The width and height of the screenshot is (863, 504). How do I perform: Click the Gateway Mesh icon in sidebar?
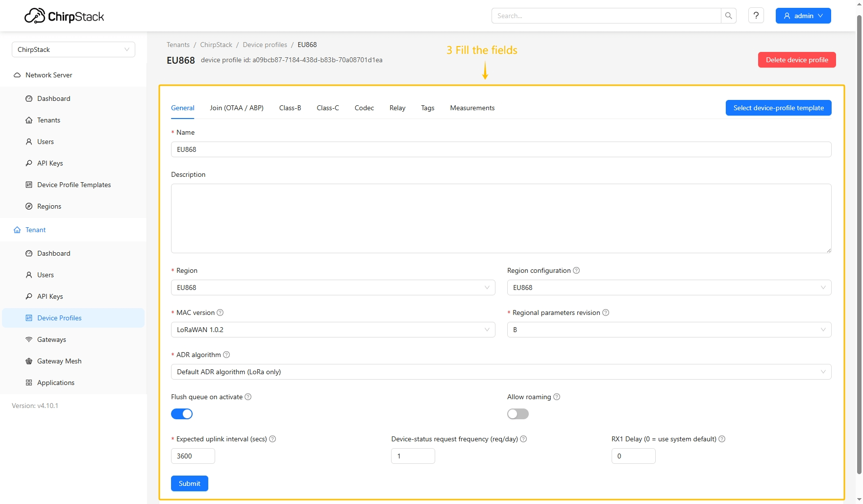29,361
